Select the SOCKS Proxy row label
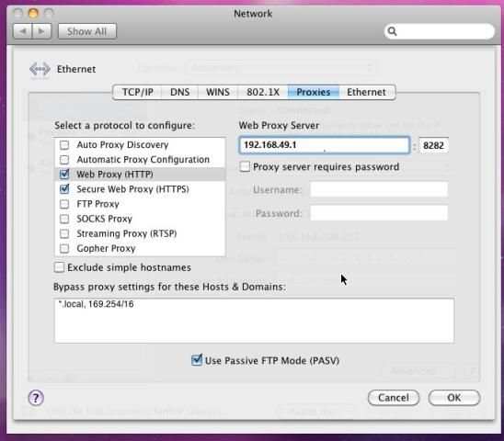The width and height of the screenshot is (504, 441). [x=105, y=219]
